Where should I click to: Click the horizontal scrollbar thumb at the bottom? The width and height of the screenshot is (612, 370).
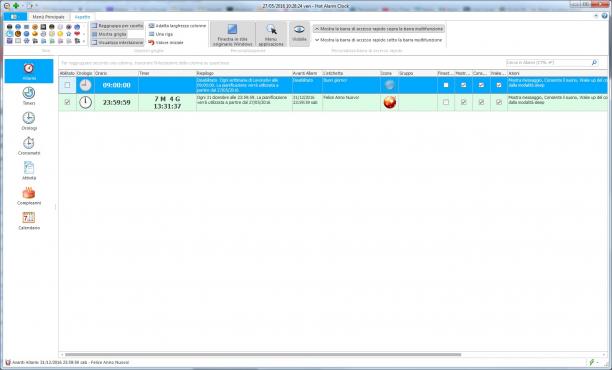[x=263, y=355]
